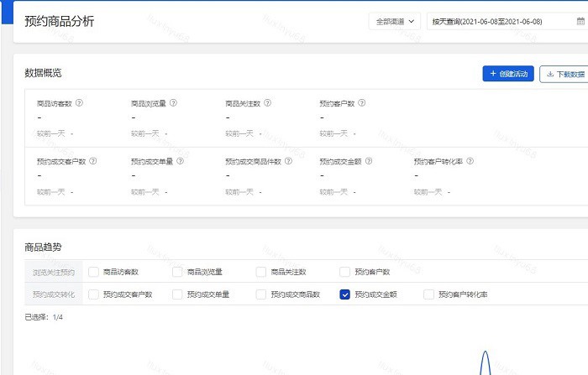
Task: Open help icon next to 商品访客数
Action: tap(79, 102)
